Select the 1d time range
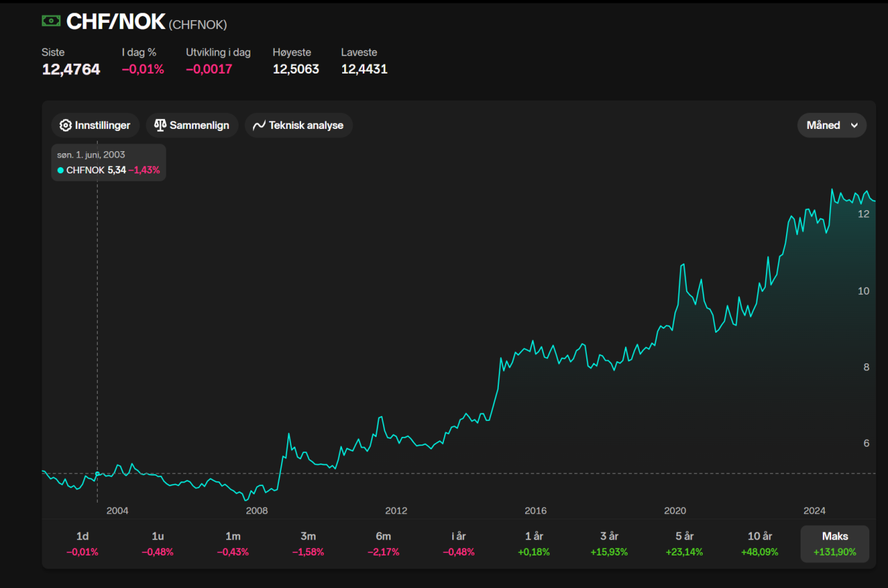 pos(82,544)
